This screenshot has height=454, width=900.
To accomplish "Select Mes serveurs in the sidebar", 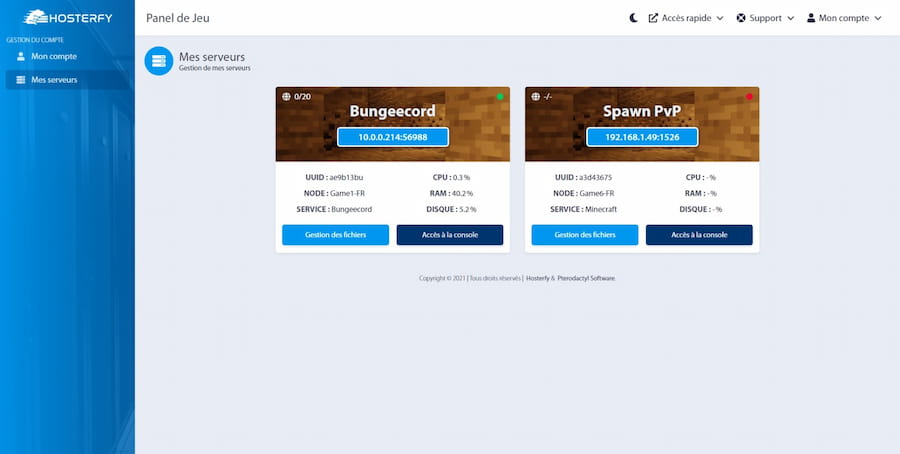I will point(53,79).
